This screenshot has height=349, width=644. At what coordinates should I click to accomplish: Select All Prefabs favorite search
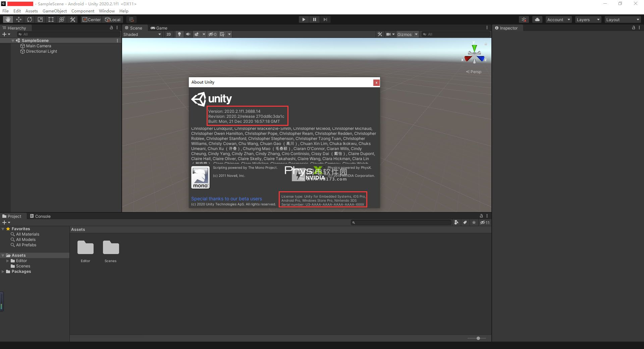pos(26,245)
